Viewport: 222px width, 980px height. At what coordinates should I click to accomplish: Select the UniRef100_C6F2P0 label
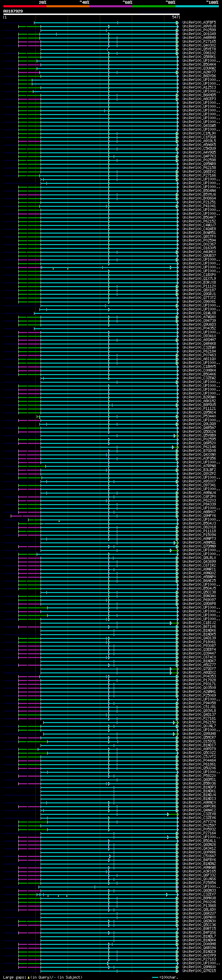[199, 496]
